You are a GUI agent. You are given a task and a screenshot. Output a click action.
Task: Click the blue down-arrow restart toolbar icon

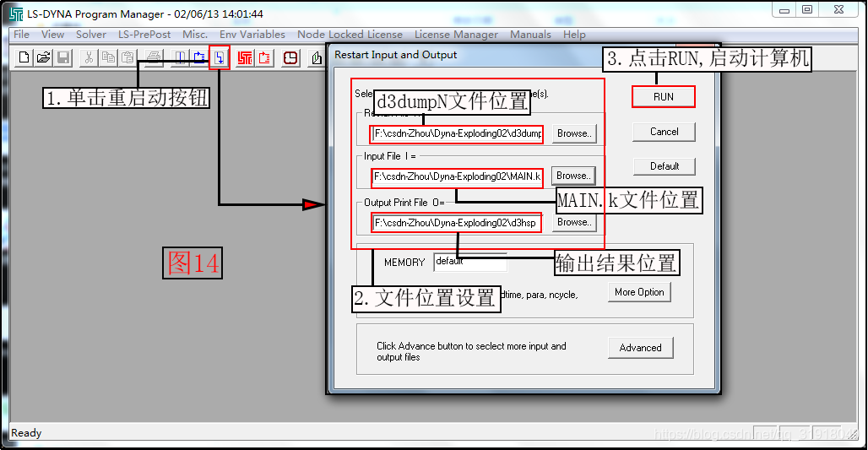click(220, 57)
